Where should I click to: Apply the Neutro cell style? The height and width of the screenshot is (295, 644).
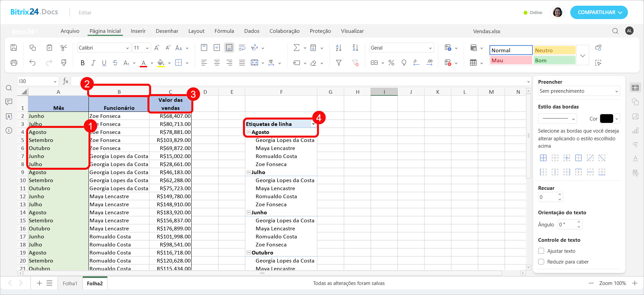pos(555,50)
